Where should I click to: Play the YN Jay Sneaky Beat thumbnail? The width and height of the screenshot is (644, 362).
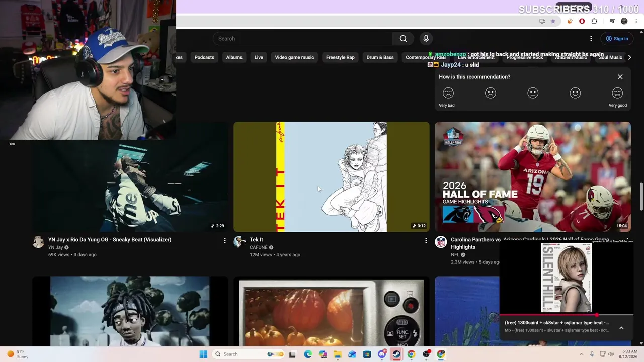point(130,186)
